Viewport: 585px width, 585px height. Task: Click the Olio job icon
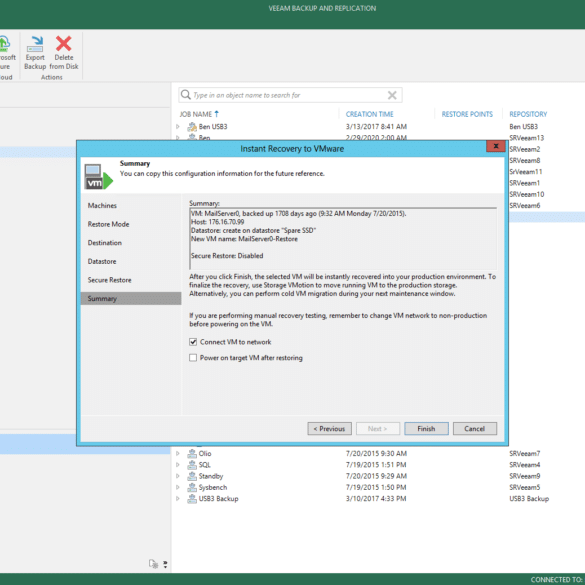192,454
